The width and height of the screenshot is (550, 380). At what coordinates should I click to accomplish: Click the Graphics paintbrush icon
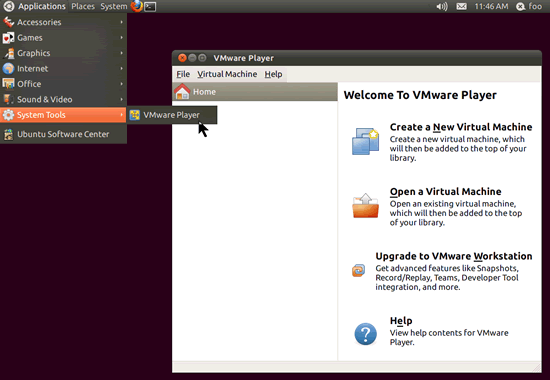(8, 53)
